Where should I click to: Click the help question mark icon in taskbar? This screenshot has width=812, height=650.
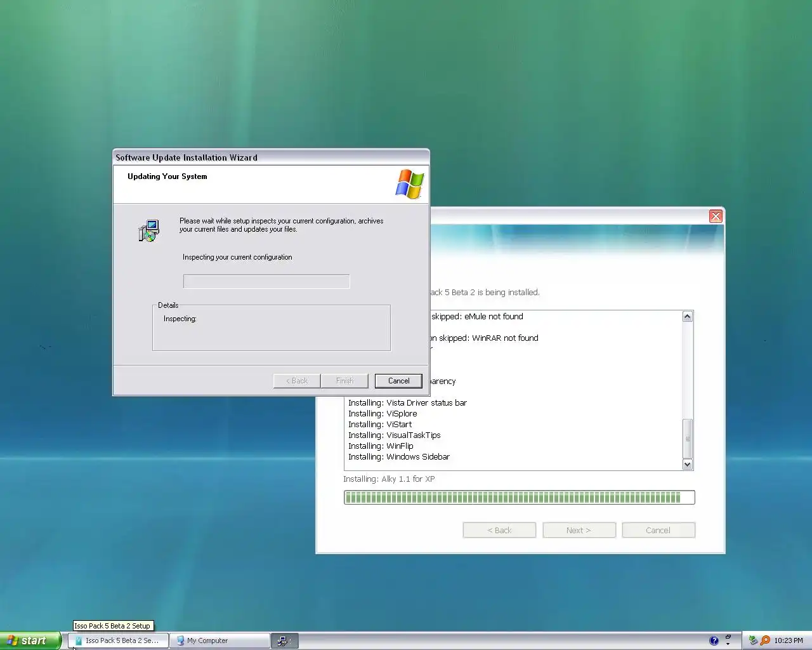pyautogui.click(x=714, y=640)
